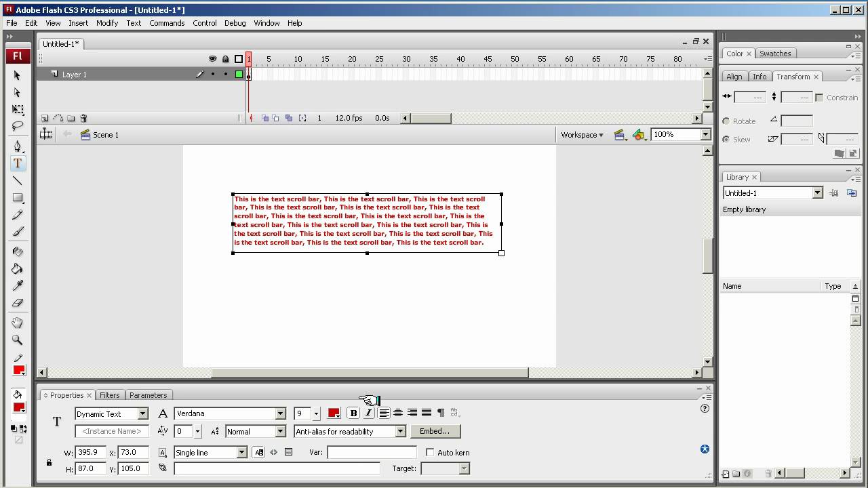
Task: Select the Eyedropper tool
Action: coord(18,286)
